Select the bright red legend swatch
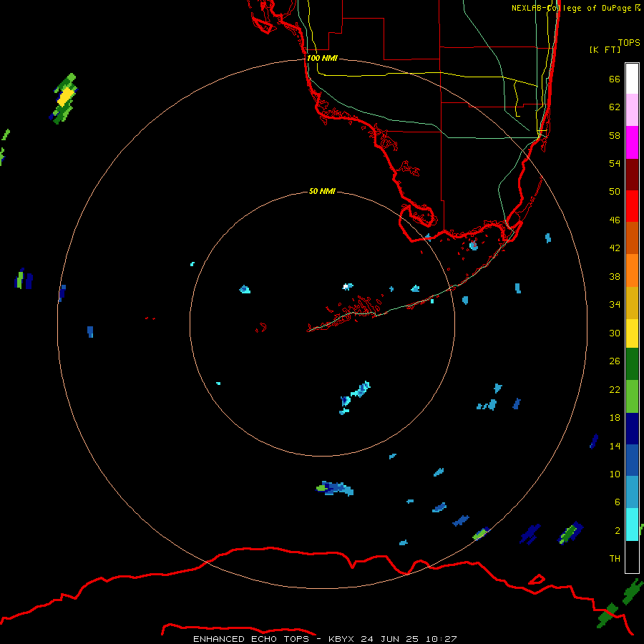This screenshot has height=644, width=644. (632, 206)
